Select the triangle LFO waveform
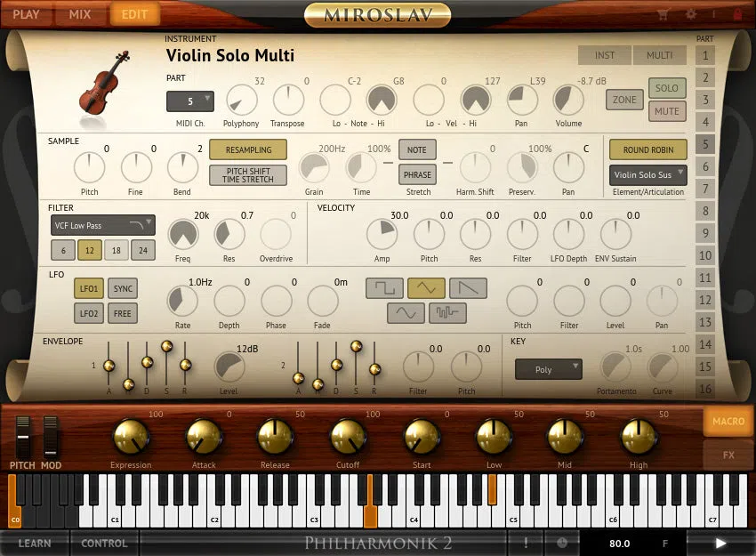Image resolution: width=756 pixels, height=556 pixels. click(x=426, y=288)
